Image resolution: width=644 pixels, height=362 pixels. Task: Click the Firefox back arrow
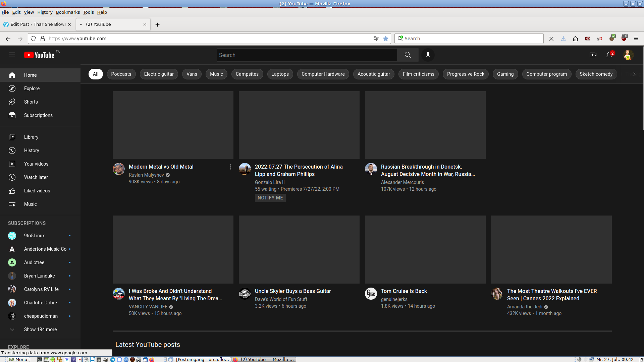click(x=8, y=39)
